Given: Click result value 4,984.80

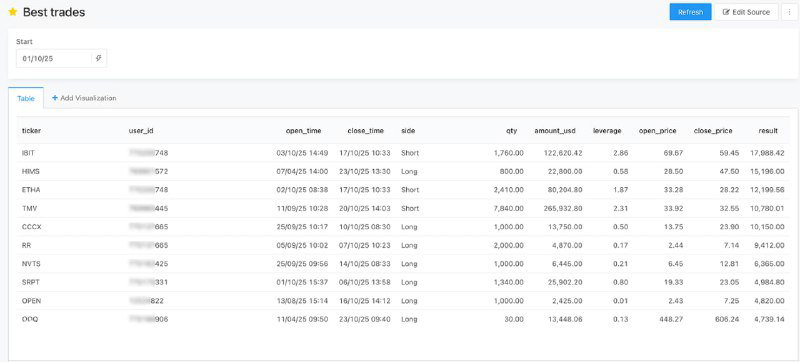Looking at the screenshot, I should [x=769, y=282].
